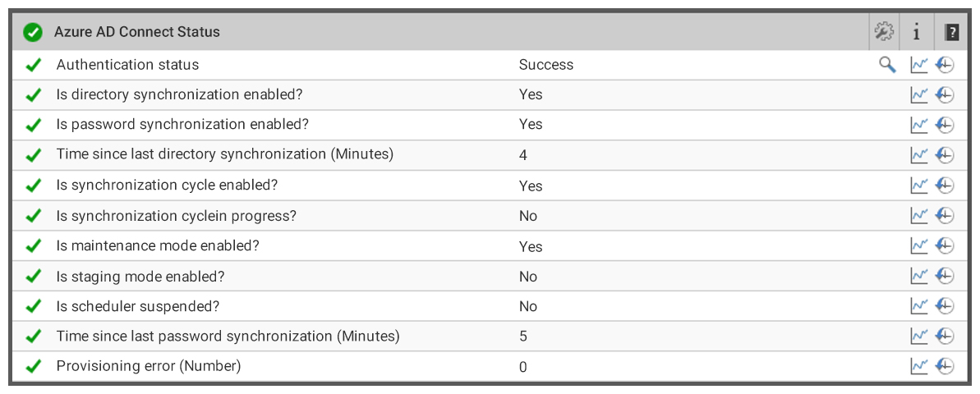
Task: Open history for password synchronization enabled
Action: [945, 125]
